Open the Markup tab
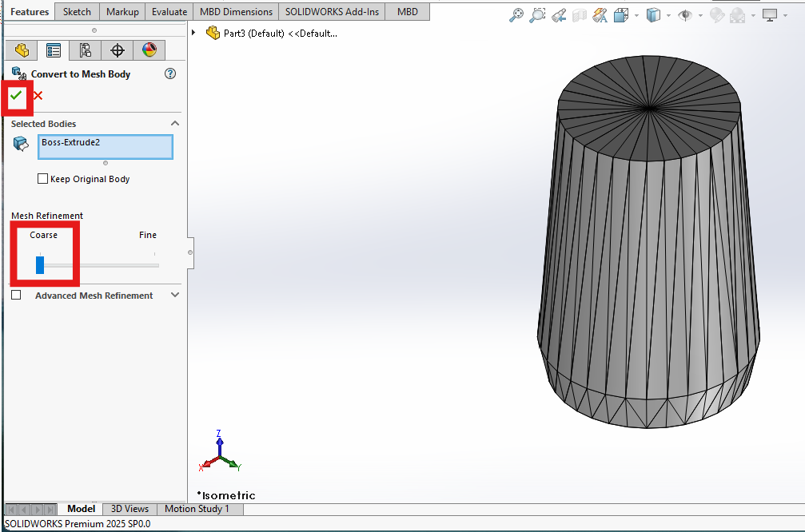 [122, 12]
